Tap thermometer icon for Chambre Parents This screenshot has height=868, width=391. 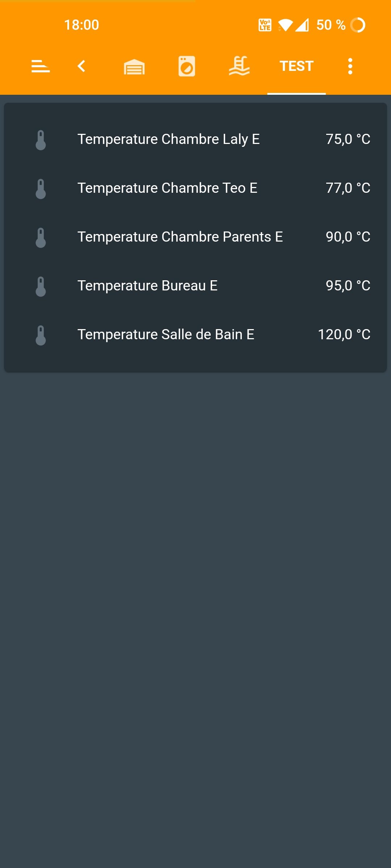click(x=41, y=238)
